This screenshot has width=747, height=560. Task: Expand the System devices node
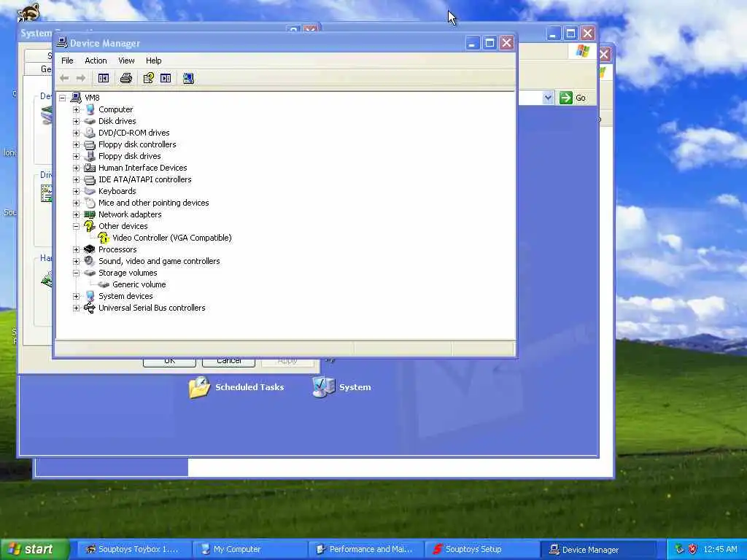[76, 296]
